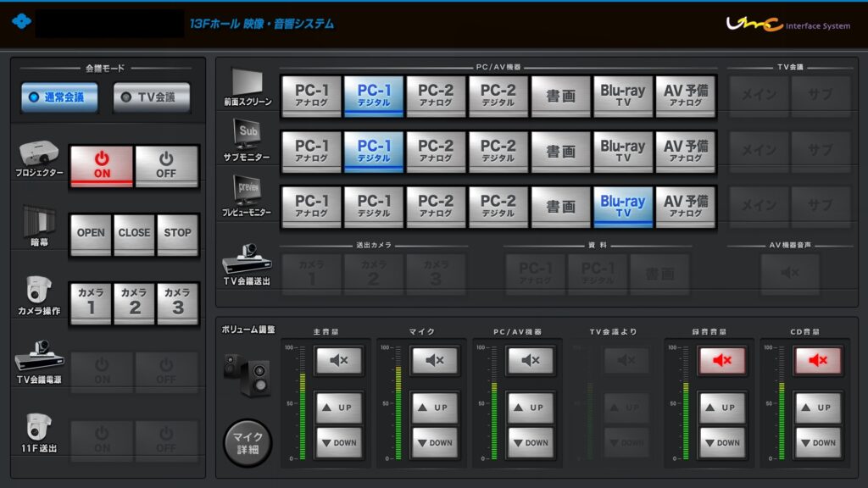Screen dimensions: 868x488
Task: Unmute the red 録音音量 mute button
Action: pyautogui.click(x=722, y=361)
